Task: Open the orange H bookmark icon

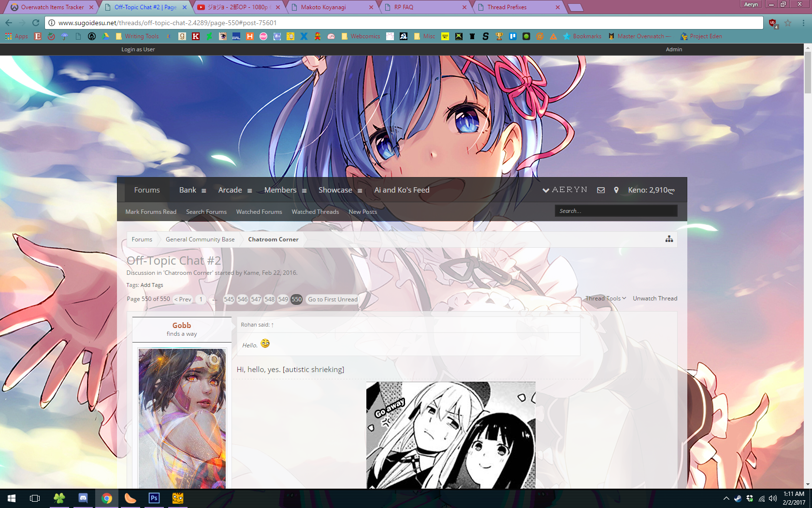Action: (x=250, y=36)
